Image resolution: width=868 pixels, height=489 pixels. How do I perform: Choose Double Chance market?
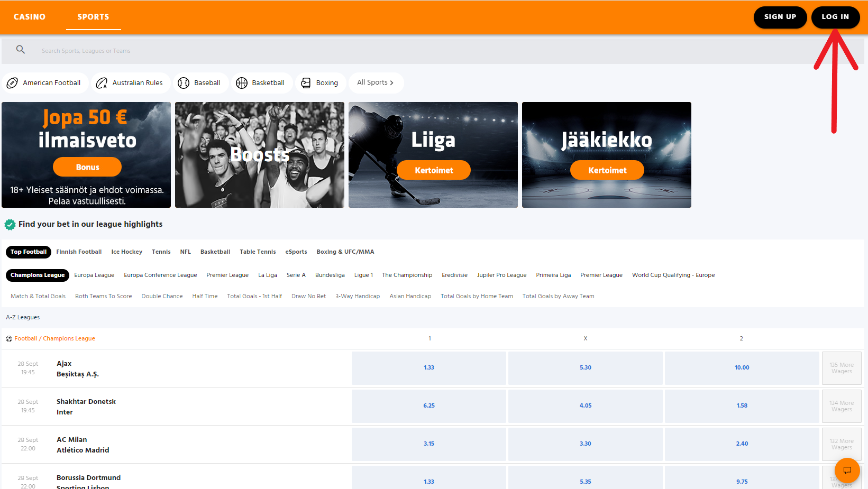(162, 297)
